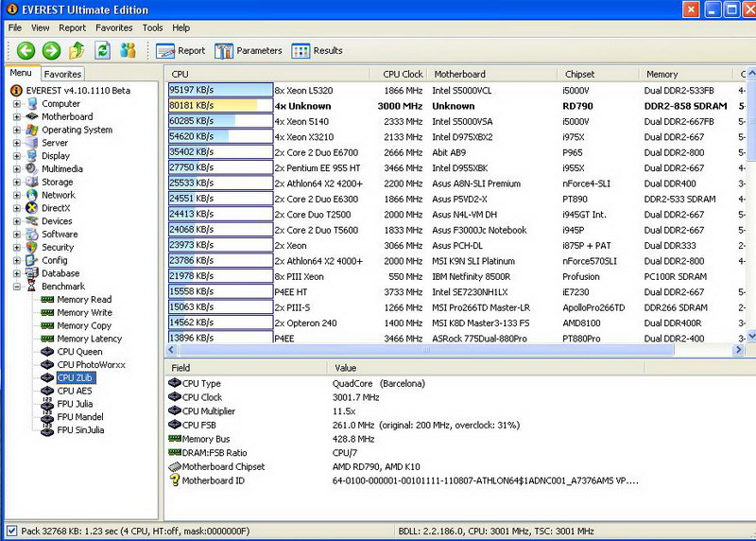Expand the Network node

point(17,195)
